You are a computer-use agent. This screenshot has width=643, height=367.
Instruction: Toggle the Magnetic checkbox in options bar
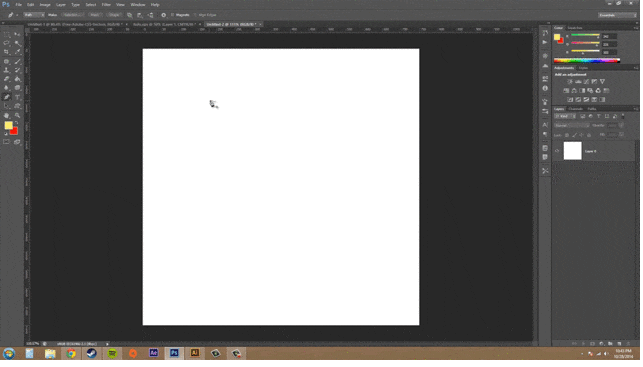point(173,15)
